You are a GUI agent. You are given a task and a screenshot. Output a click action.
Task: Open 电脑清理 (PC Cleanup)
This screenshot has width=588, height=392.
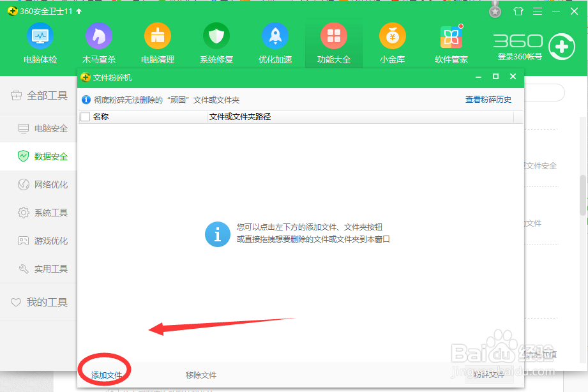click(157, 43)
